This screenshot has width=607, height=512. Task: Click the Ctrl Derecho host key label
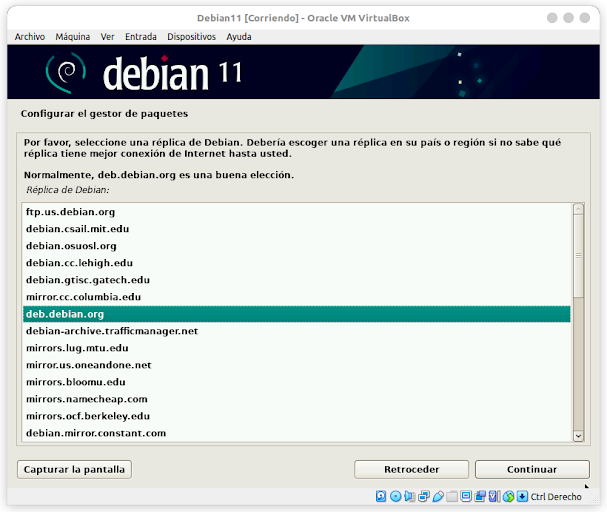(x=556, y=497)
